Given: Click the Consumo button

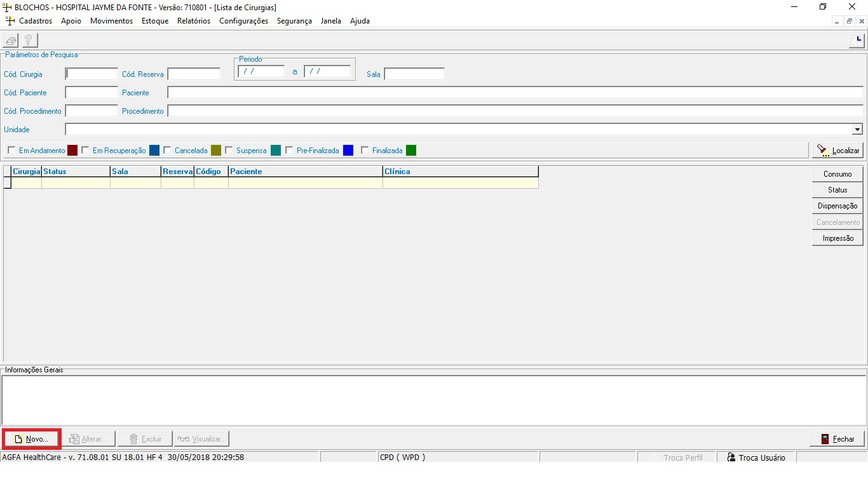Looking at the screenshot, I should pos(837,174).
